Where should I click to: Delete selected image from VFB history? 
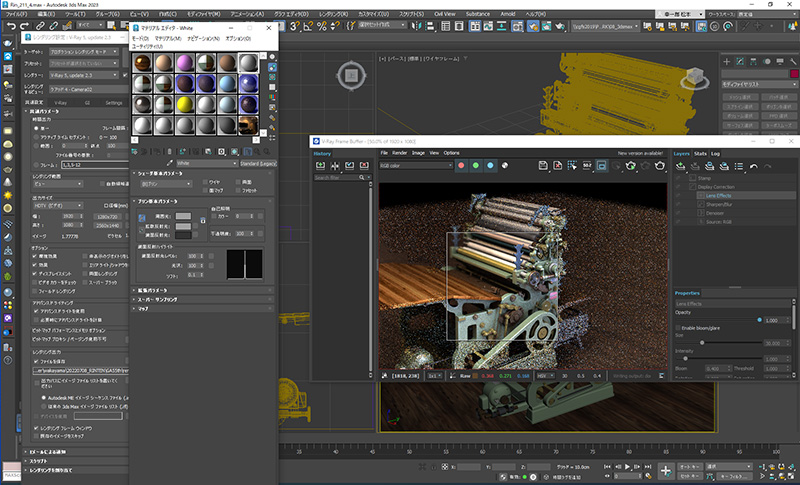pos(364,165)
